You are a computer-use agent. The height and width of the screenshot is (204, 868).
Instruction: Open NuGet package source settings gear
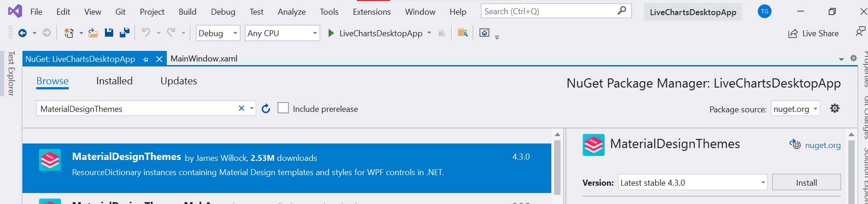point(835,109)
